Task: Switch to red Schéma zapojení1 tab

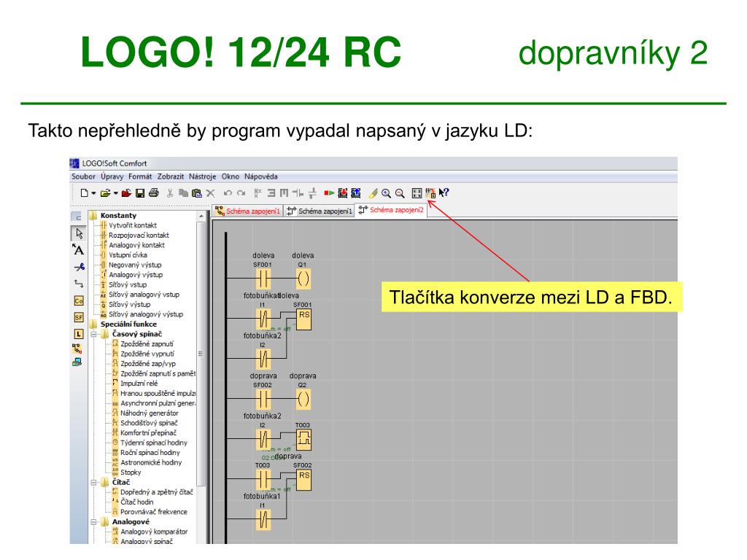Action: coord(248,211)
